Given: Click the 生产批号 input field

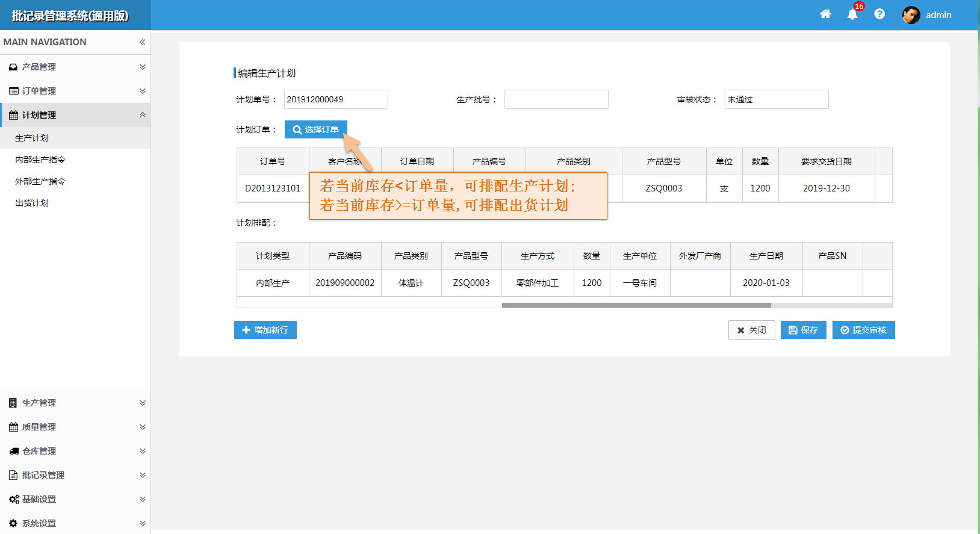Looking at the screenshot, I should [556, 99].
